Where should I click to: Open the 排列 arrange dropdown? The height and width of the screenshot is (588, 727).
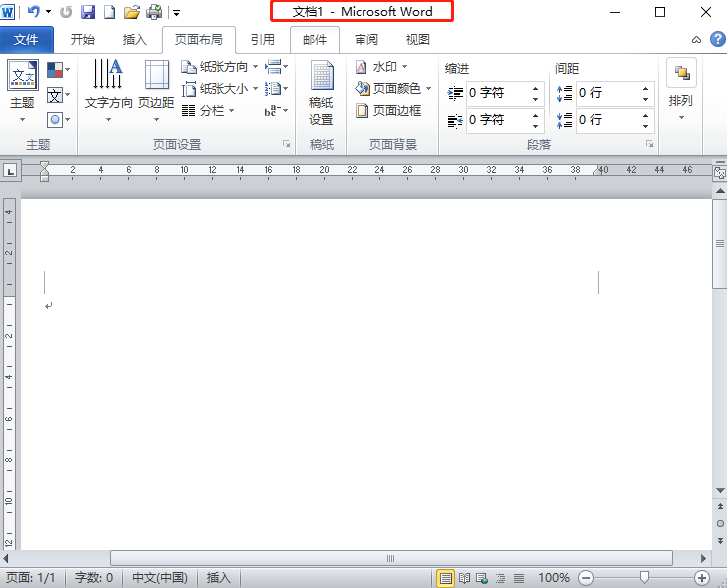click(x=681, y=90)
